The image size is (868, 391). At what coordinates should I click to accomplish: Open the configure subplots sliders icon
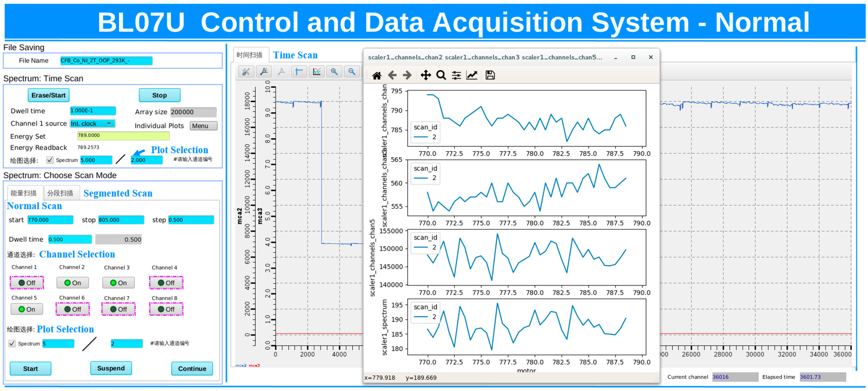click(x=456, y=75)
